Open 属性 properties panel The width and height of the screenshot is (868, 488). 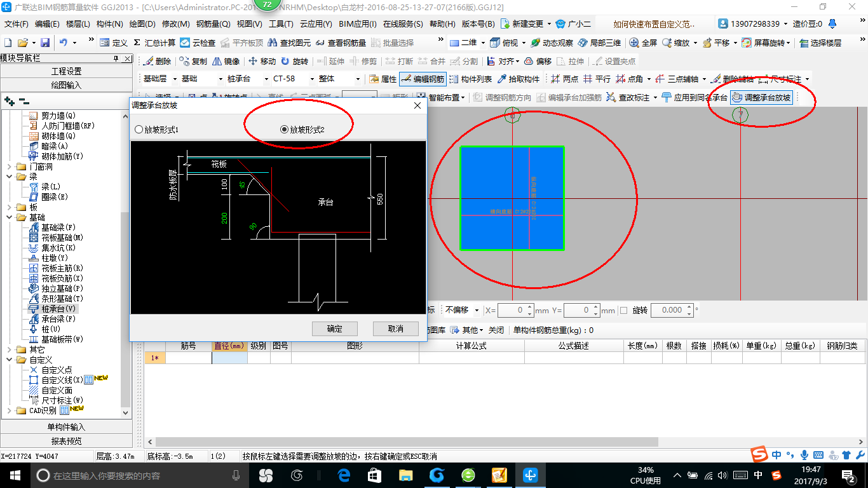click(383, 79)
